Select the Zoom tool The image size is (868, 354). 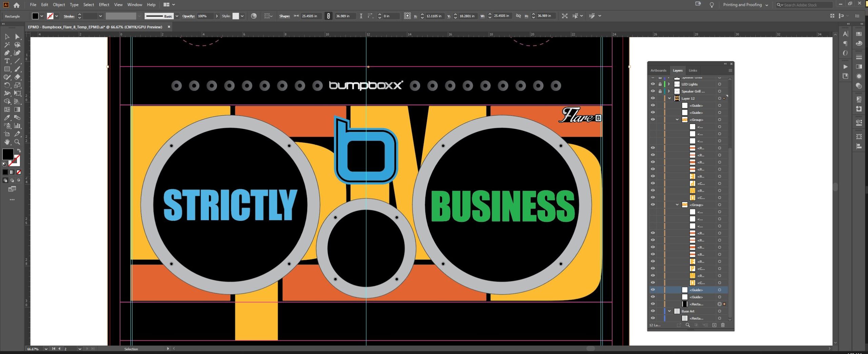[17, 142]
